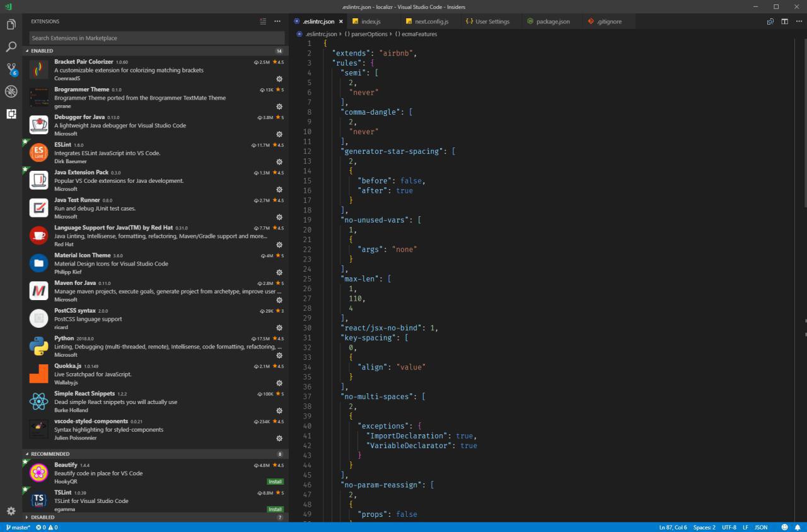Screen dimensions: 807x532
Task: Open the gear menu for Debugger for Java
Action: click(279, 134)
